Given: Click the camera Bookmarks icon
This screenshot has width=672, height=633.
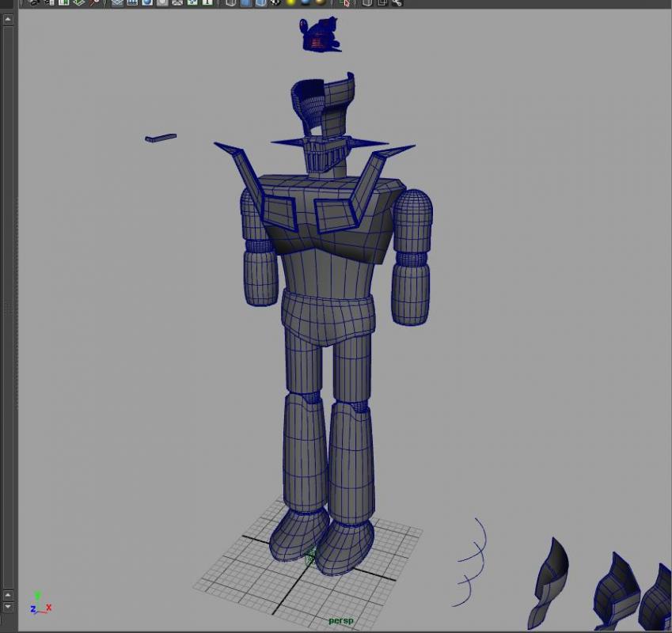Looking at the screenshot, I should [x=64, y=2].
